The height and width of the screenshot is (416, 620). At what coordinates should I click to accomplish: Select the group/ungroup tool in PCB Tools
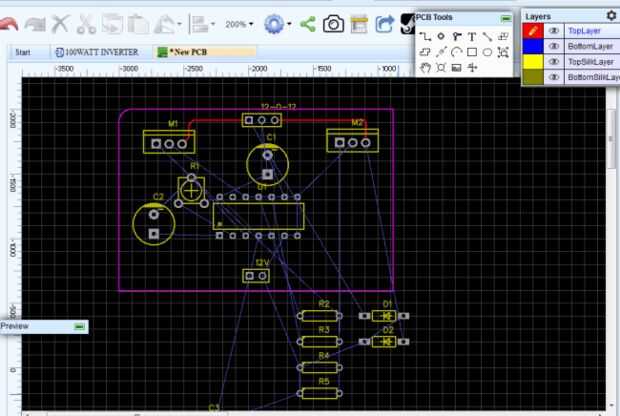[x=503, y=52]
